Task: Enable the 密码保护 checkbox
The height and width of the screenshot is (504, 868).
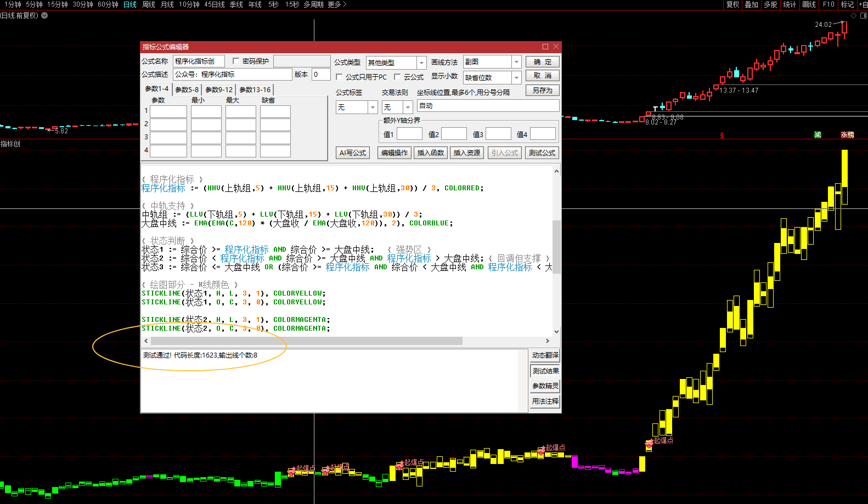Action: pyautogui.click(x=236, y=61)
